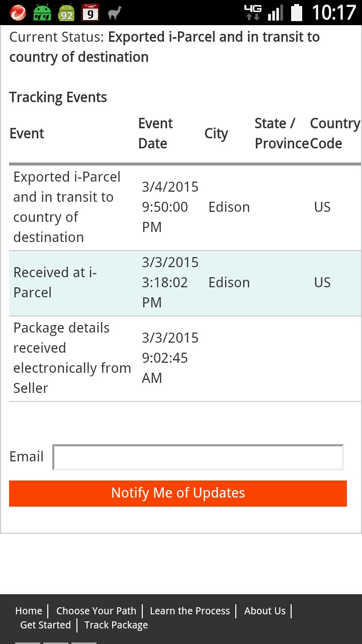This screenshot has height=644, width=362.
Task: Tap the signal strength bars icon
Action: [x=275, y=13]
